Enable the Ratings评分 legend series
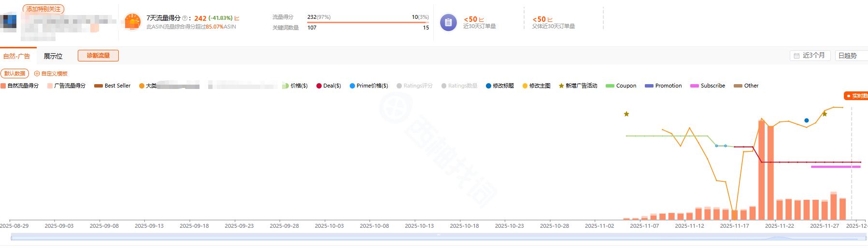868x251 pixels. coord(414,86)
